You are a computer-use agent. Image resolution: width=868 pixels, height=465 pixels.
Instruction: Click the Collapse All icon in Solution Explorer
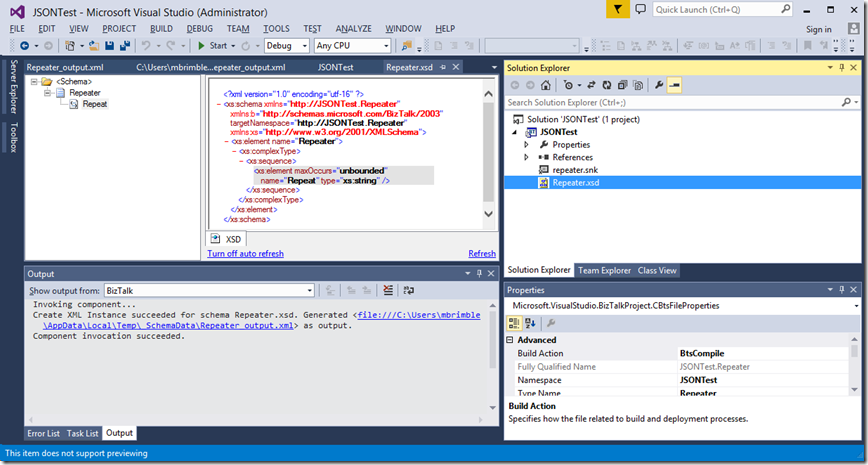tap(622, 85)
